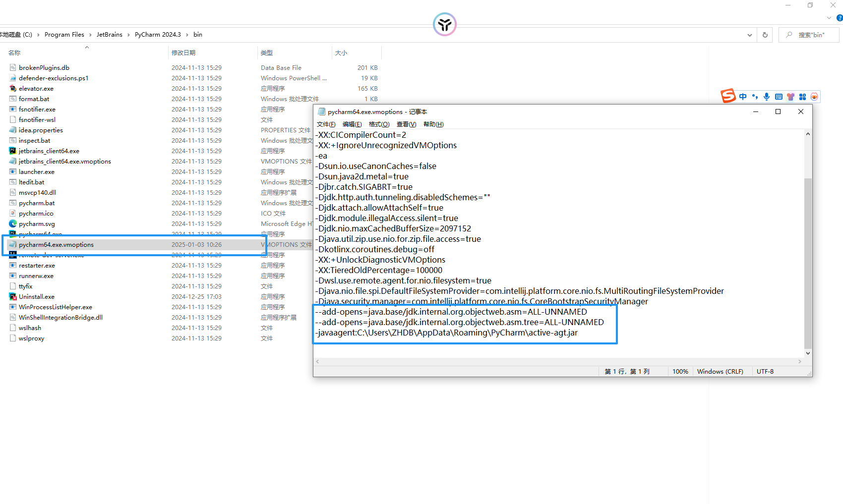Expand chevron after PyCharm 2024.3 breadcrumb
The image size is (843, 504).
pos(187,35)
